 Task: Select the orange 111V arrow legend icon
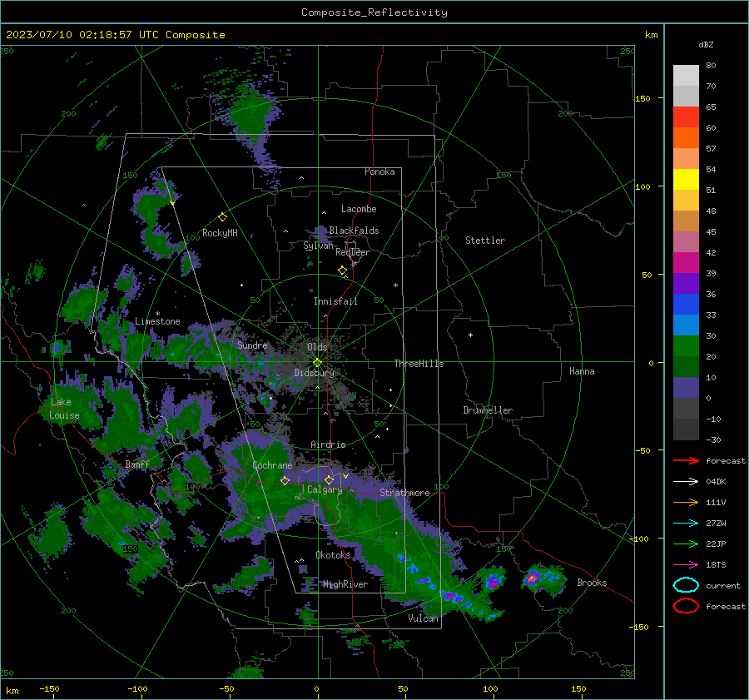click(686, 502)
